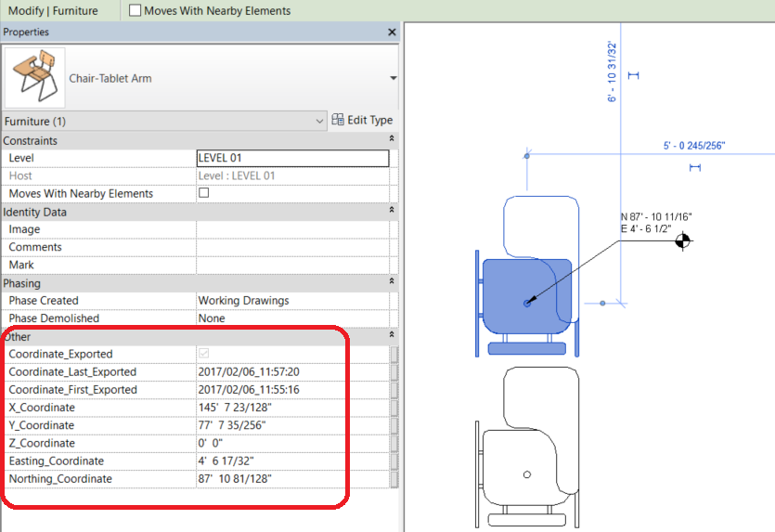Click the spot coordinate target symbol
This screenshot has height=532, width=775.
click(x=683, y=241)
